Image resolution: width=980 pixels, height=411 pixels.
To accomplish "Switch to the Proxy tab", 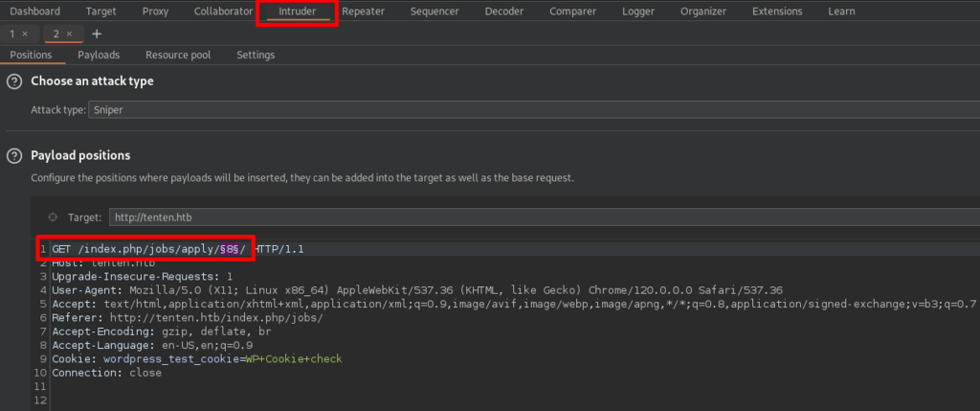I will click(155, 11).
